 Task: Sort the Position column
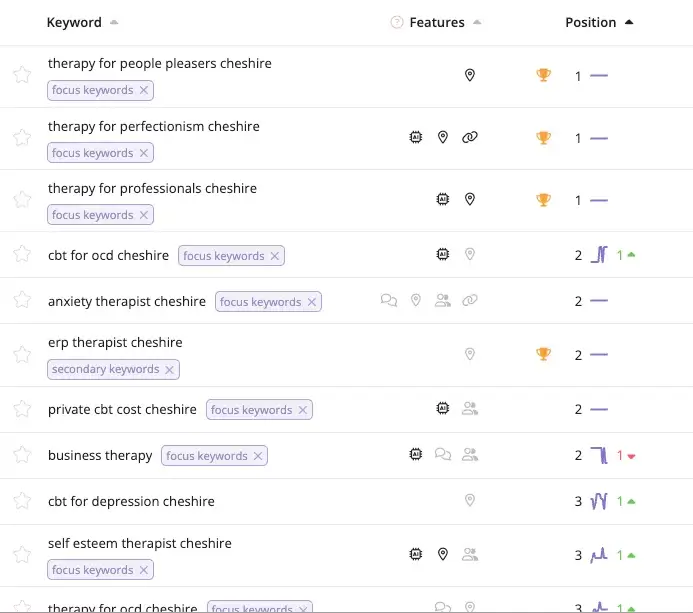pos(629,22)
